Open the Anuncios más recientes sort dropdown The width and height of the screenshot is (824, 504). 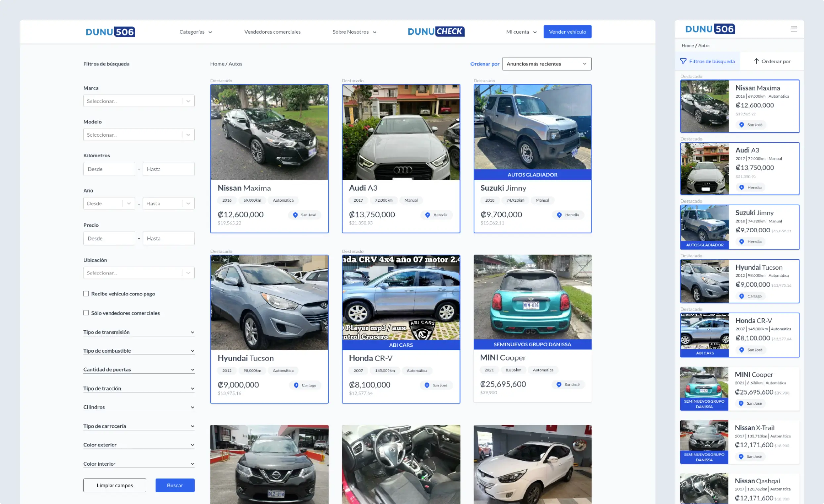pos(547,64)
